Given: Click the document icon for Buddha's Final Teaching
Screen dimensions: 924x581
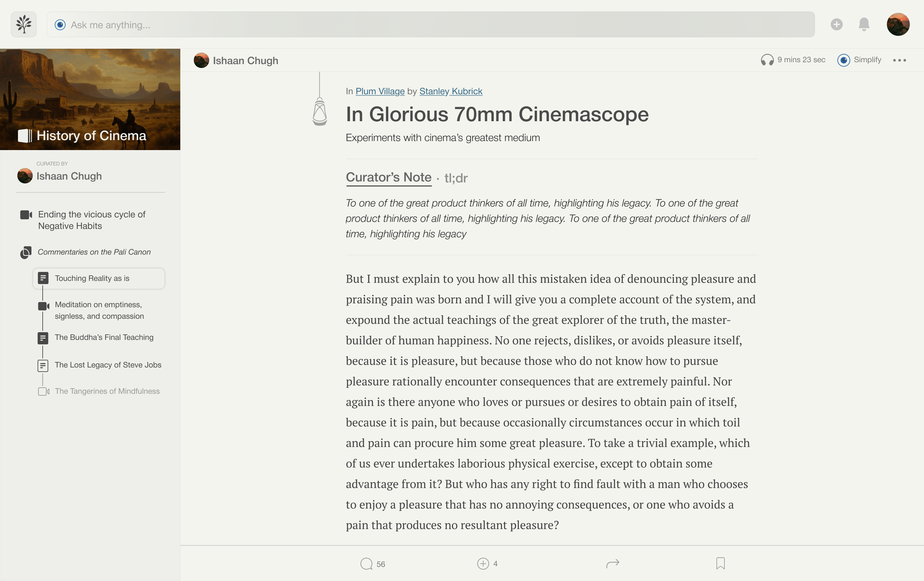Looking at the screenshot, I should point(43,338).
